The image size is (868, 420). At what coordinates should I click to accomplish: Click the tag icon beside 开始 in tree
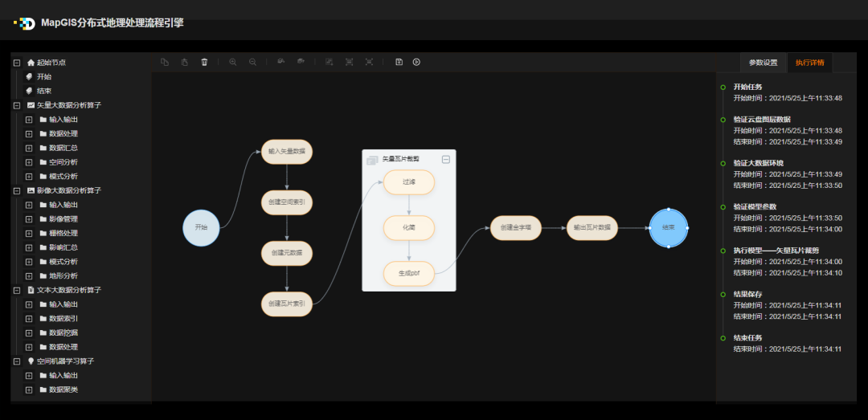click(x=29, y=77)
